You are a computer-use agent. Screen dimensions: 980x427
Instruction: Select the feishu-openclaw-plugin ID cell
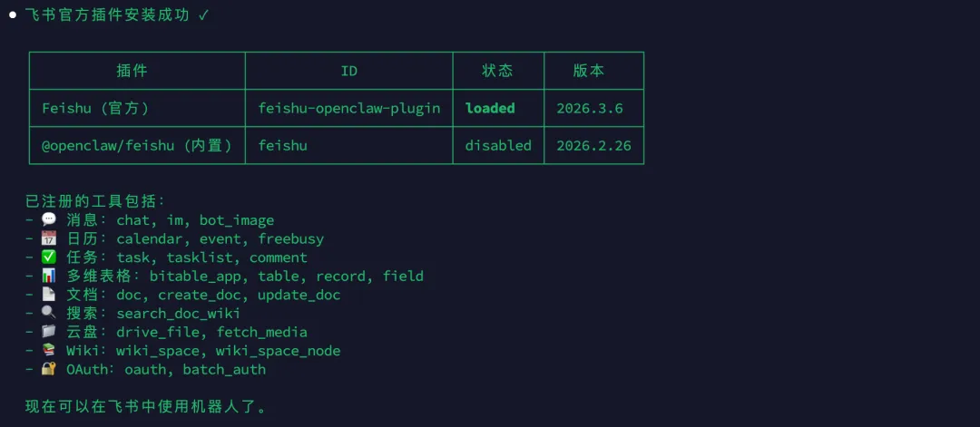pos(349,108)
